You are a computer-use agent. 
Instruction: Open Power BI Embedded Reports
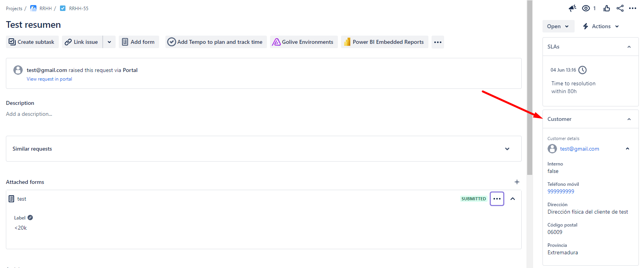click(x=384, y=42)
